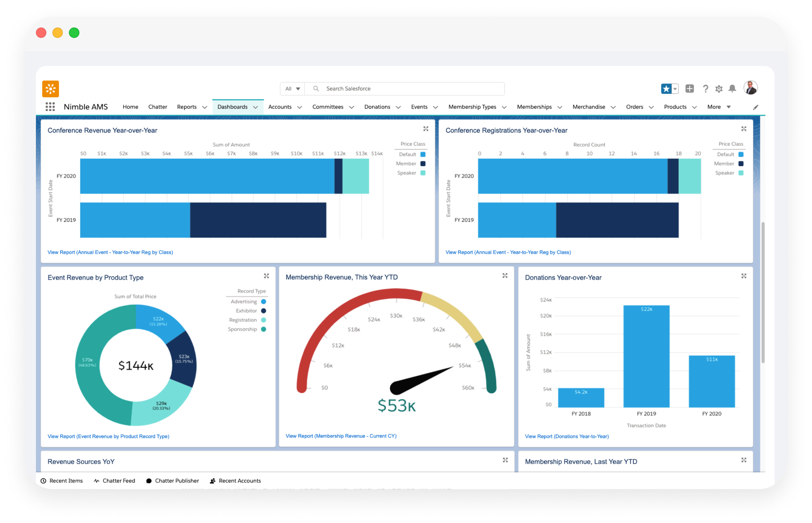
Task: Open the Help question mark icon
Action: tap(705, 88)
